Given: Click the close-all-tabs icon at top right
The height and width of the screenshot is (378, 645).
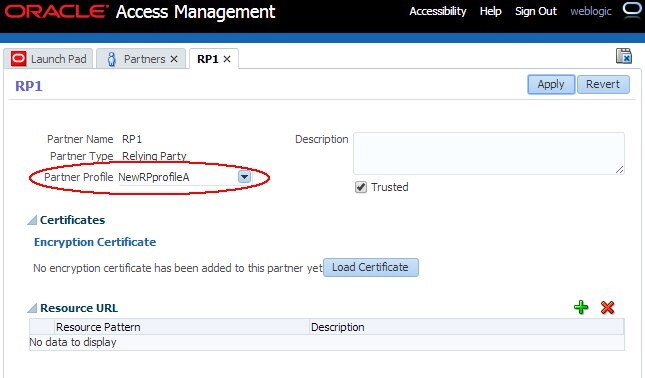Looking at the screenshot, I should 624,56.
